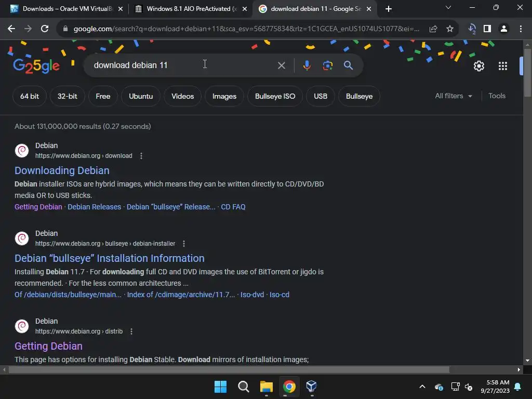Viewport: 532px width, 399px height.
Task: Bookmark this page with the star icon
Action: coord(450,29)
